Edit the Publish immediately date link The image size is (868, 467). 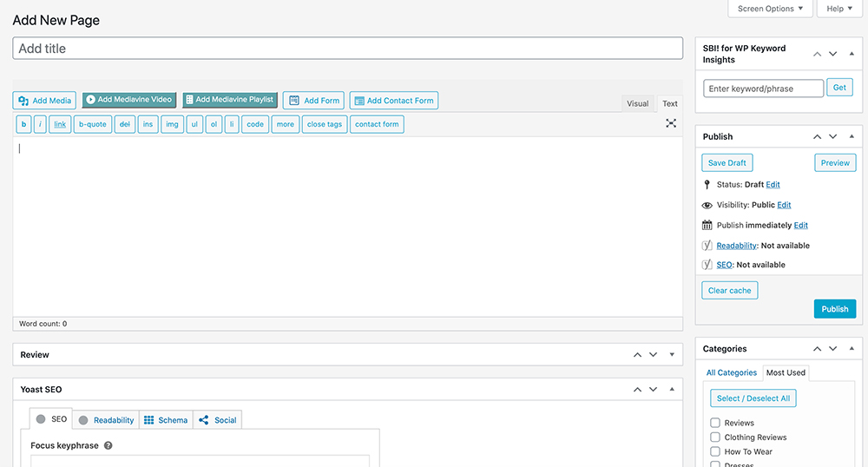800,225
